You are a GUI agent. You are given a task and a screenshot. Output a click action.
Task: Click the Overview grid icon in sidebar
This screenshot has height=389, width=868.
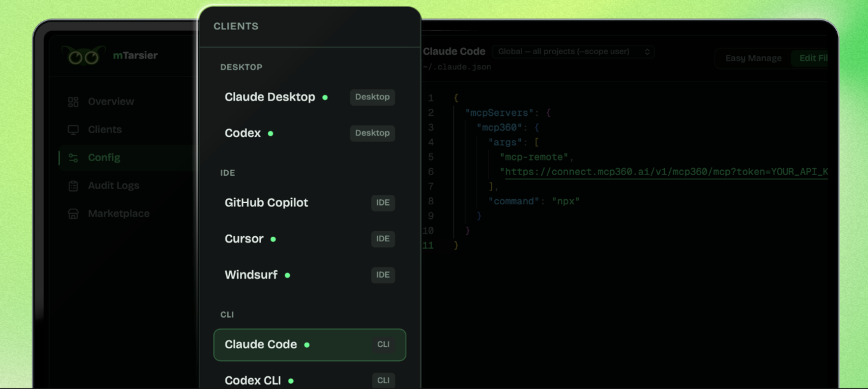(73, 102)
